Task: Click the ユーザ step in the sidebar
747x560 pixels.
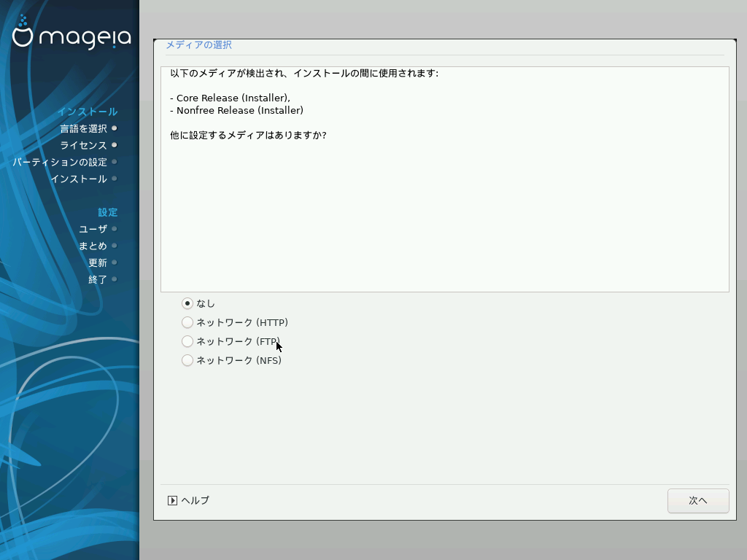Action: pyautogui.click(x=93, y=229)
